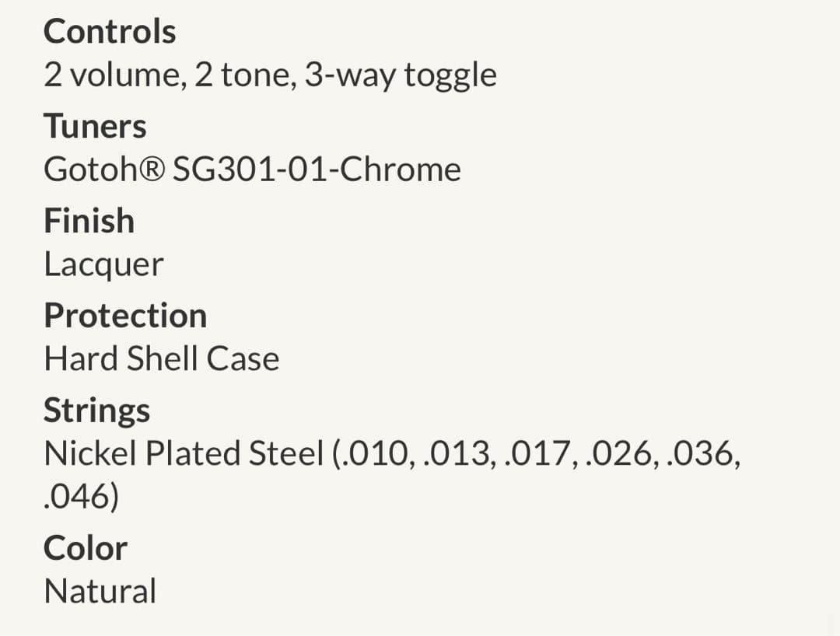Click the Finish heading

pyautogui.click(x=89, y=222)
